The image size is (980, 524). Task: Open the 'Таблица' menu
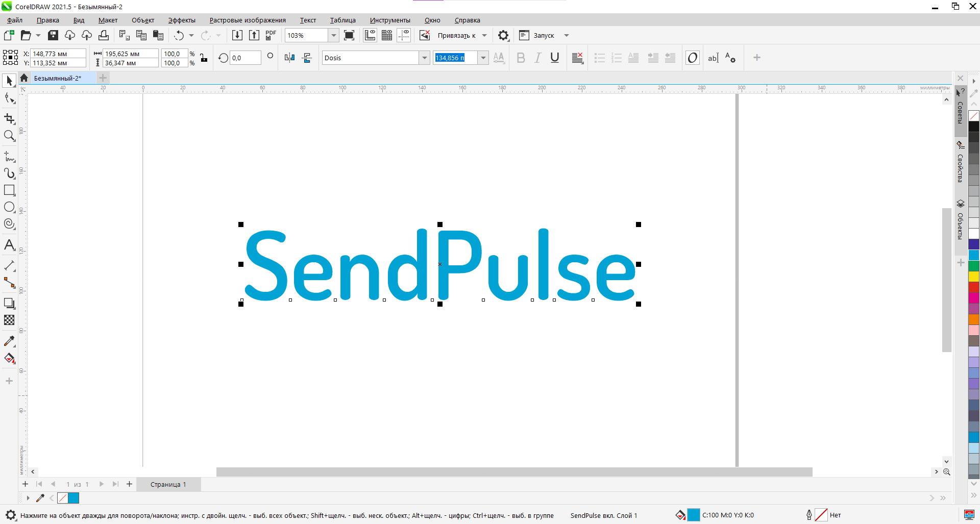342,20
